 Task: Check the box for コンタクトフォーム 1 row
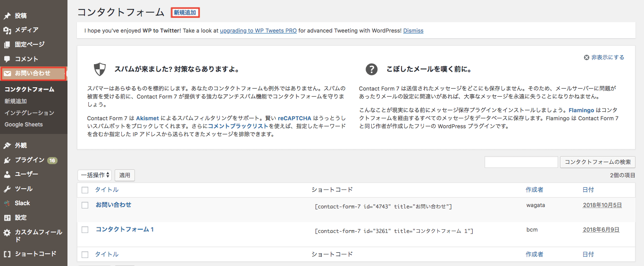(x=85, y=230)
